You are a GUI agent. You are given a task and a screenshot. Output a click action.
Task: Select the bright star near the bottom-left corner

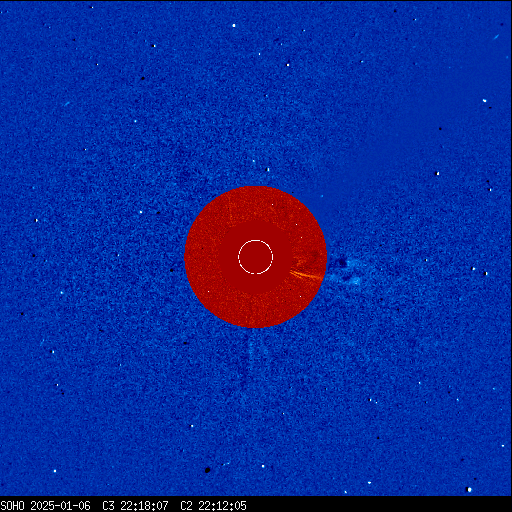click(x=55, y=471)
